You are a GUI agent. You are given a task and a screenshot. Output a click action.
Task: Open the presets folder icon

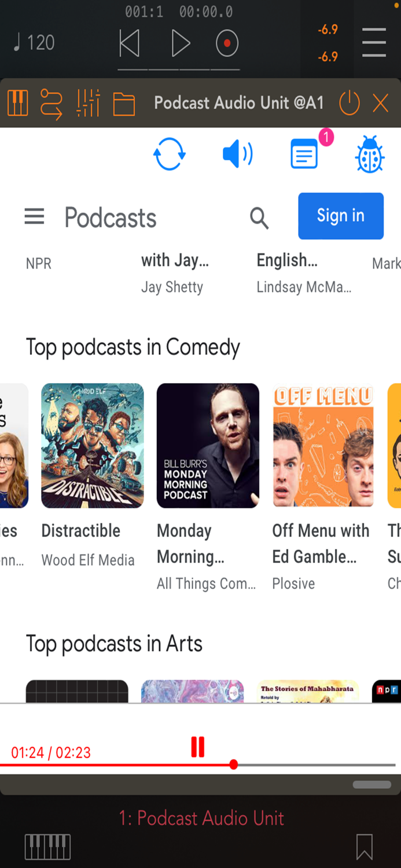pyautogui.click(x=124, y=105)
